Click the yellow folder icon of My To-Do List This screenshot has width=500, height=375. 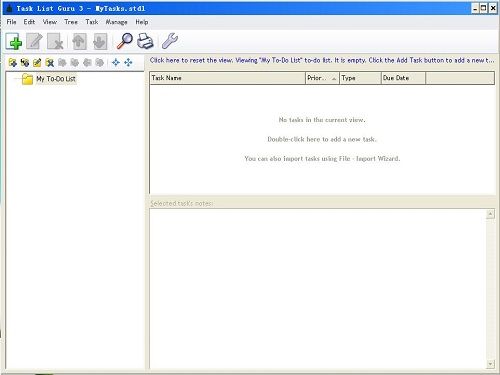point(27,79)
